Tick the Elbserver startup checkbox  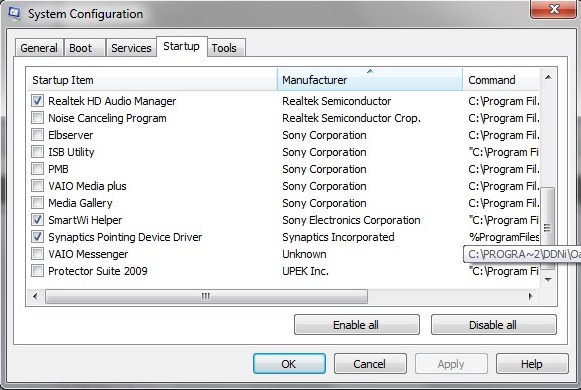click(x=37, y=135)
